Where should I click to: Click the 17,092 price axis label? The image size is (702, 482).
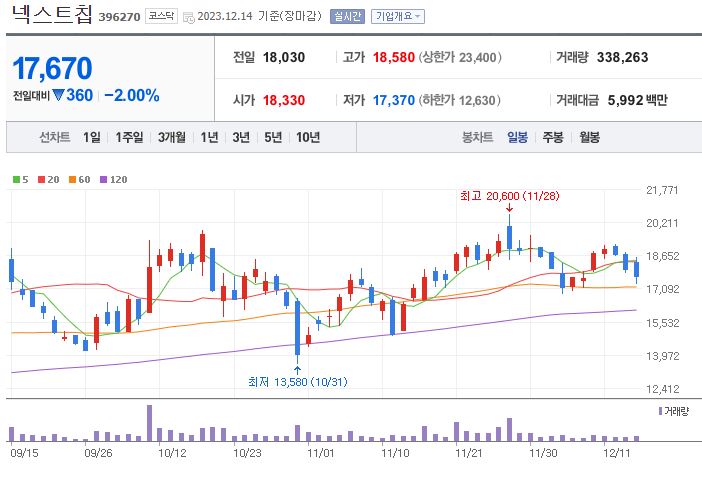coord(662,290)
